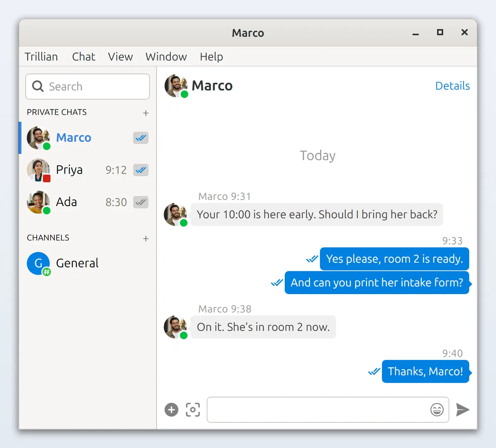Image resolution: width=496 pixels, height=448 pixels.
Task: Click the 'Yes please, room 2 is ready.' bubble
Action: coord(394,259)
